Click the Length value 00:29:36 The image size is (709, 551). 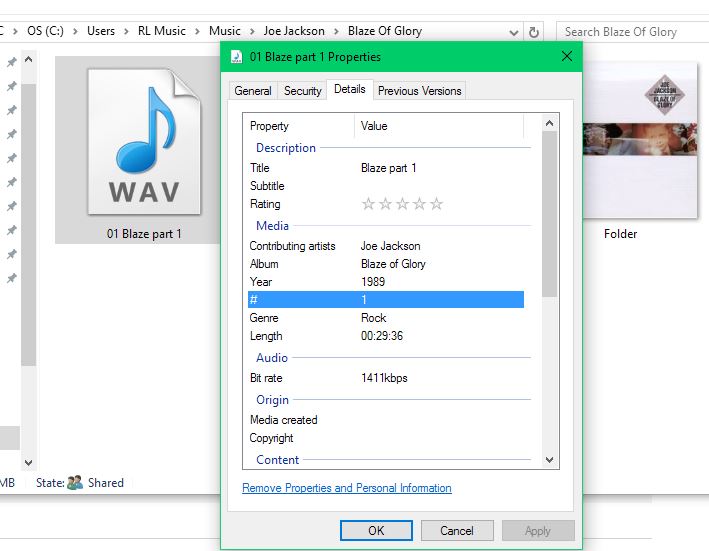pyautogui.click(x=382, y=336)
